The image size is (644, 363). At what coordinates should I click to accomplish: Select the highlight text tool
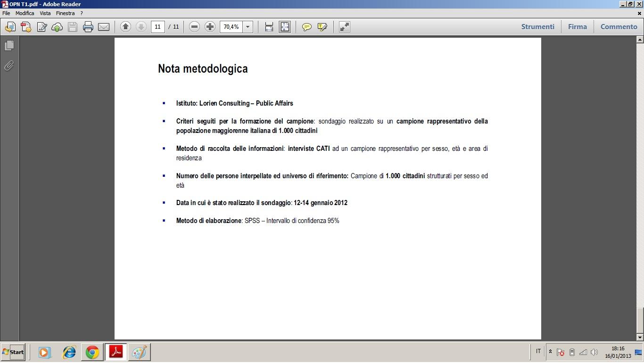click(322, 27)
